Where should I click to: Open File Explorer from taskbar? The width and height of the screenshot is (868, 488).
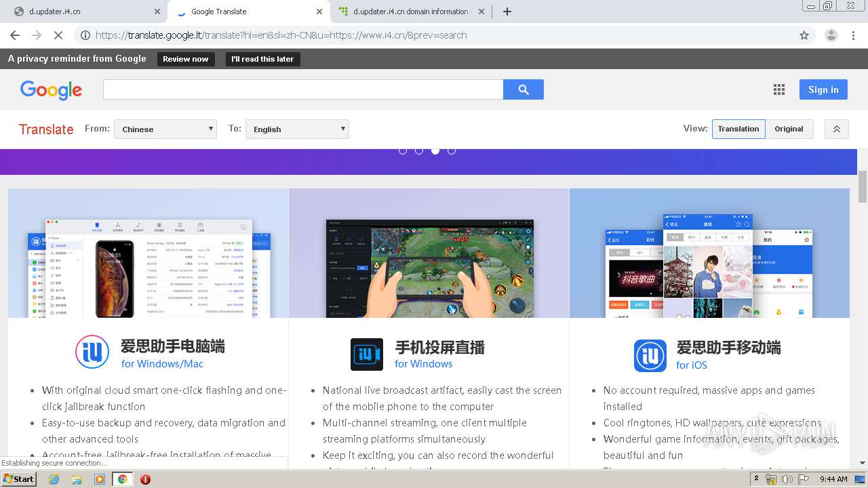tap(77, 479)
